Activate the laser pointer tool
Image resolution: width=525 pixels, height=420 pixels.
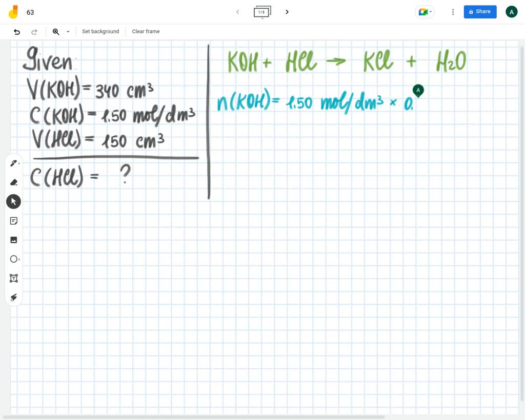click(13, 297)
